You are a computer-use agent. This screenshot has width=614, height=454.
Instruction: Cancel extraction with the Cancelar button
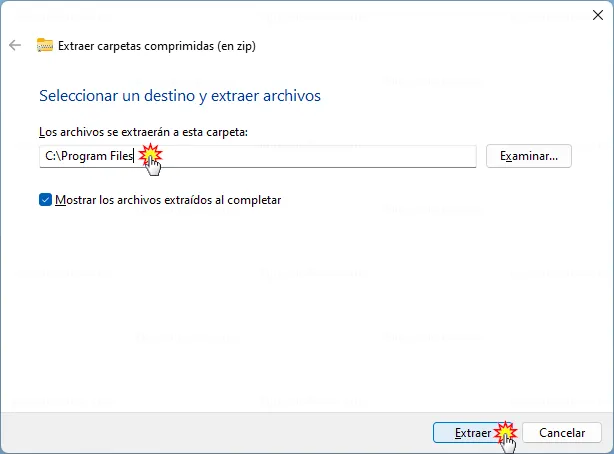pos(562,432)
